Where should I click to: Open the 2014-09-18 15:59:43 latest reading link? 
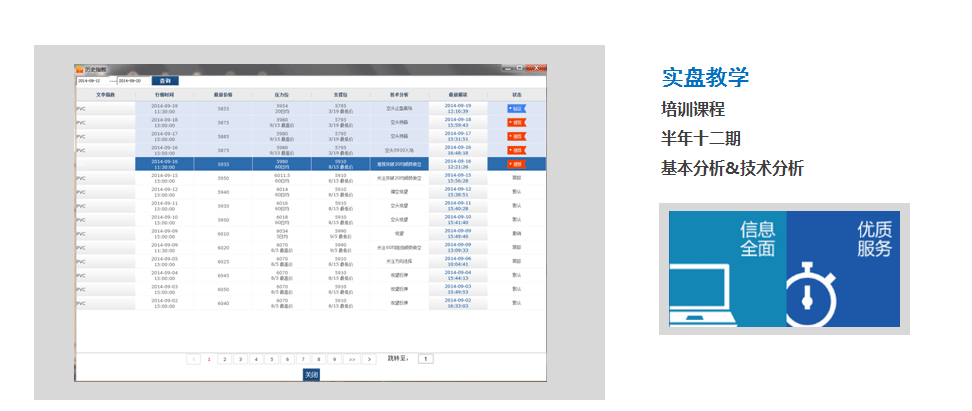(458, 122)
